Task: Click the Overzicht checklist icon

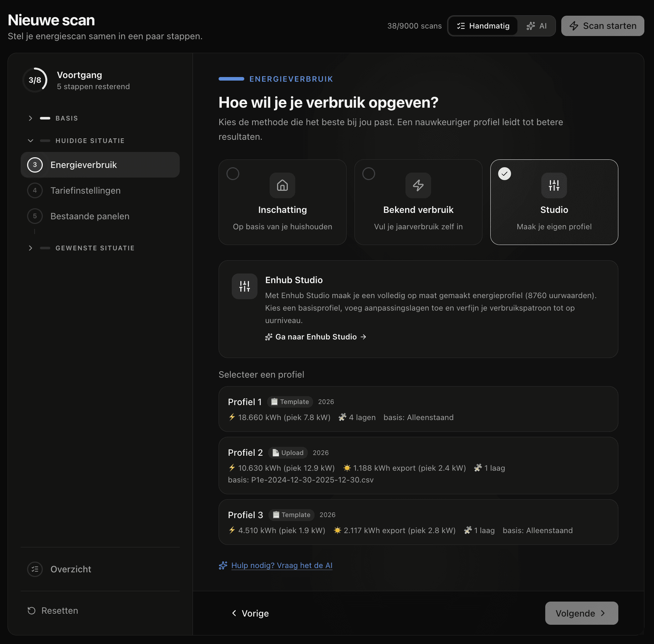Action: click(x=35, y=569)
